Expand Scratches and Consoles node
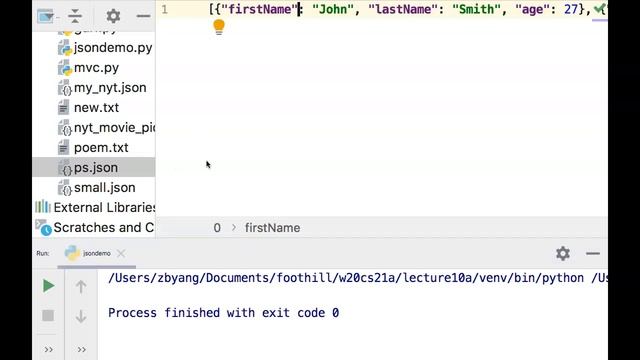 (95, 227)
